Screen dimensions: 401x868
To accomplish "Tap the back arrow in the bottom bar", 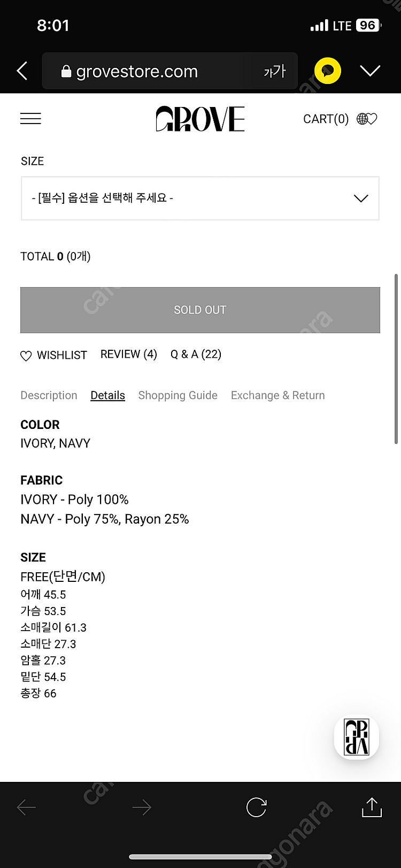I will tap(26, 808).
